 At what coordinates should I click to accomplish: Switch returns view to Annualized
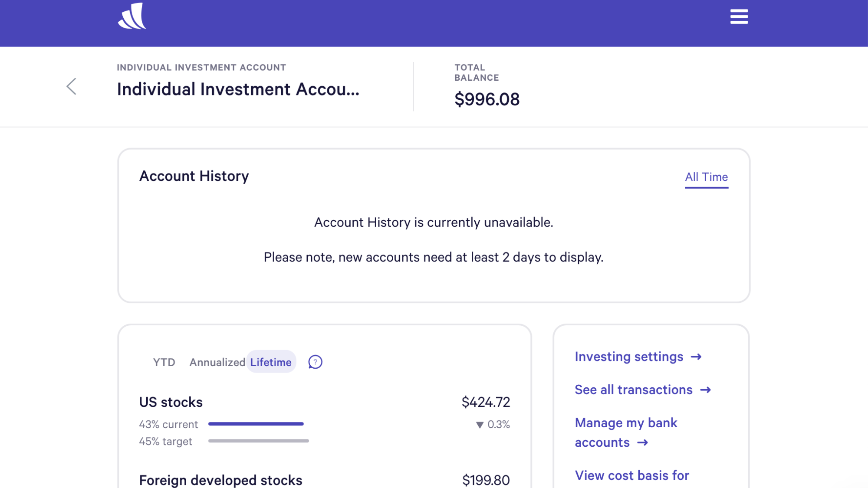[x=217, y=362]
